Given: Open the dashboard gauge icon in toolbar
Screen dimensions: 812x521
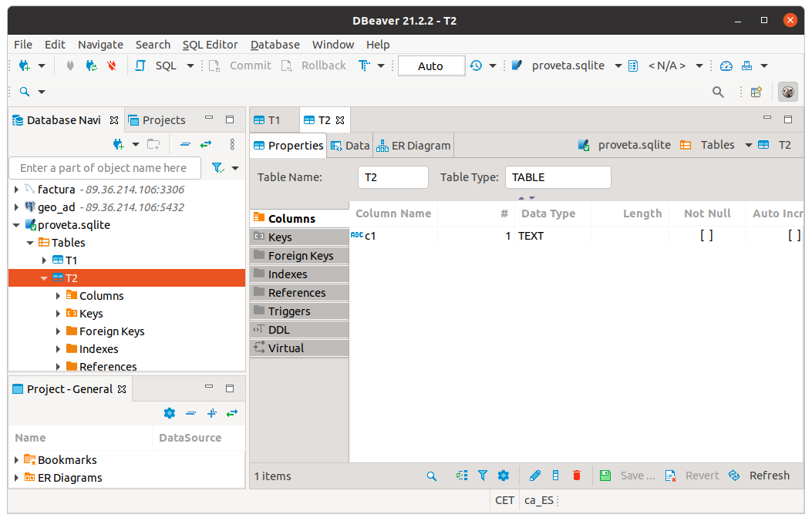Looking at the screenshot, I should pyautogui.click(x=726, y=66).
